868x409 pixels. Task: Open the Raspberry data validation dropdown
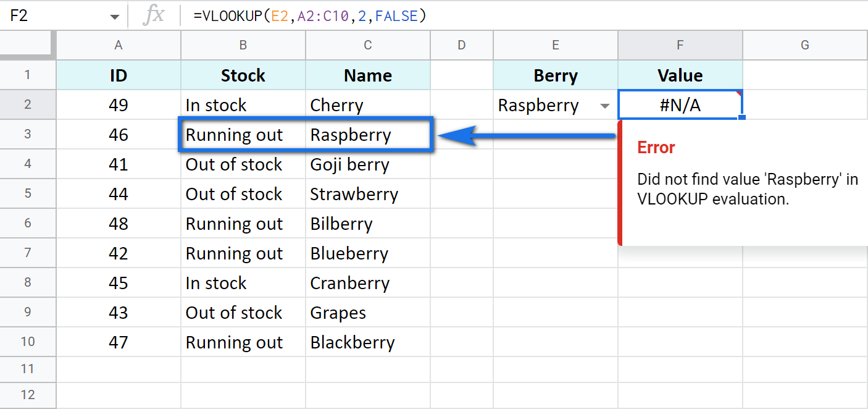click(604, 105)
